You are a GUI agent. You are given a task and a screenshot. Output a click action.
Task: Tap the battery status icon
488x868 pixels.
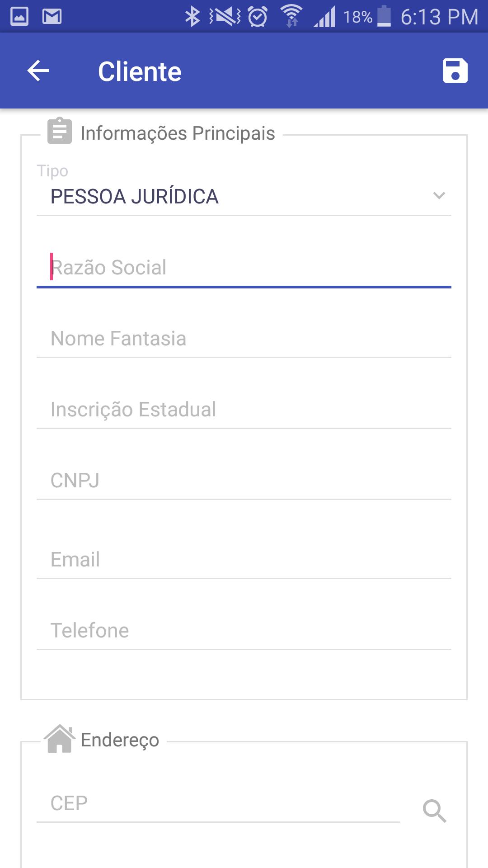[x=384, y=16]
